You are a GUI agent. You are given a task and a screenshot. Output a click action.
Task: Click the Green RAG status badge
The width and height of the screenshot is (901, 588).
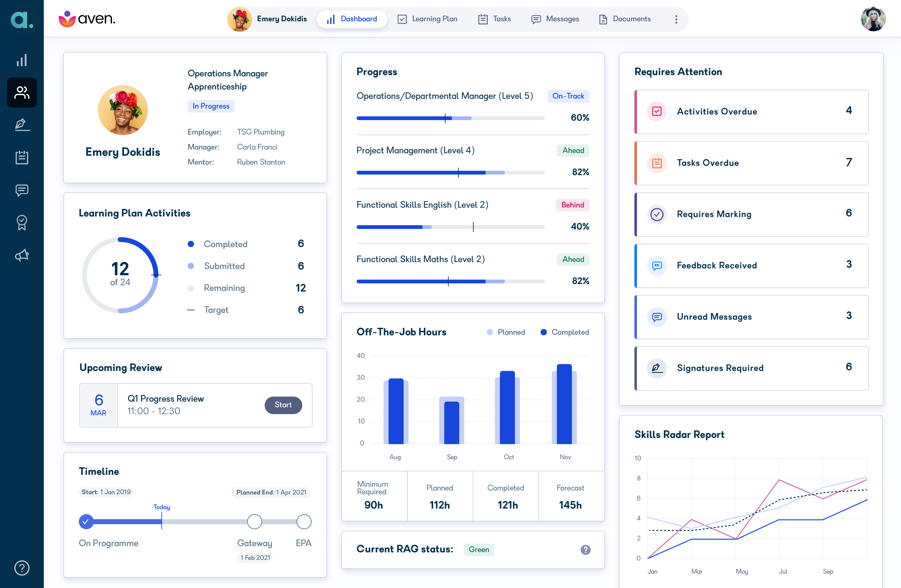(479, 550)
